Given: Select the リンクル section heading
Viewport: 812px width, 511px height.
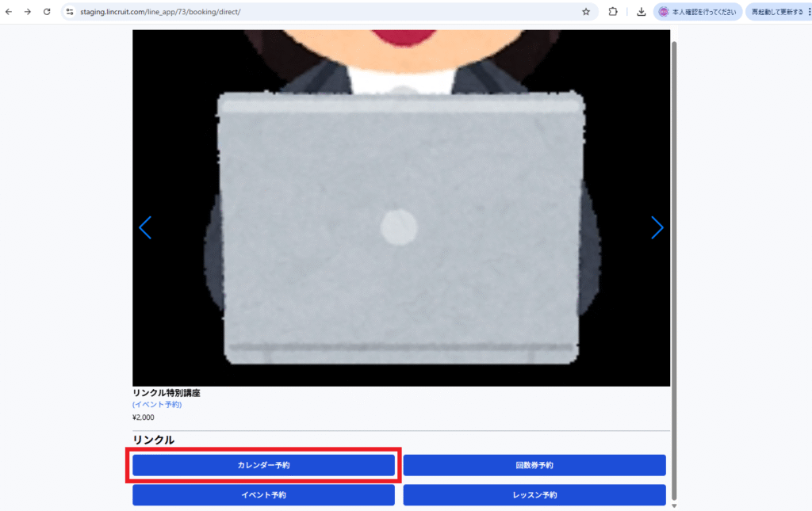Looking at the screenshot, I should (153, 440).
